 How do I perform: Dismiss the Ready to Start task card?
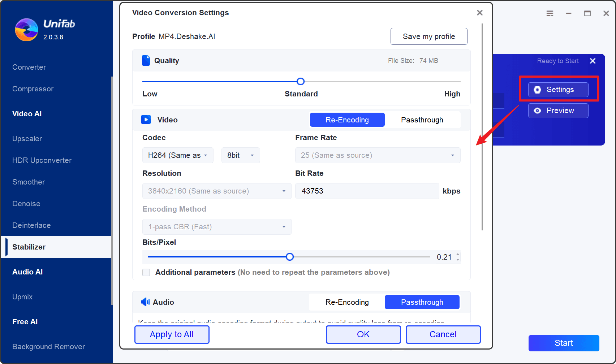click(x=593, y=61)
